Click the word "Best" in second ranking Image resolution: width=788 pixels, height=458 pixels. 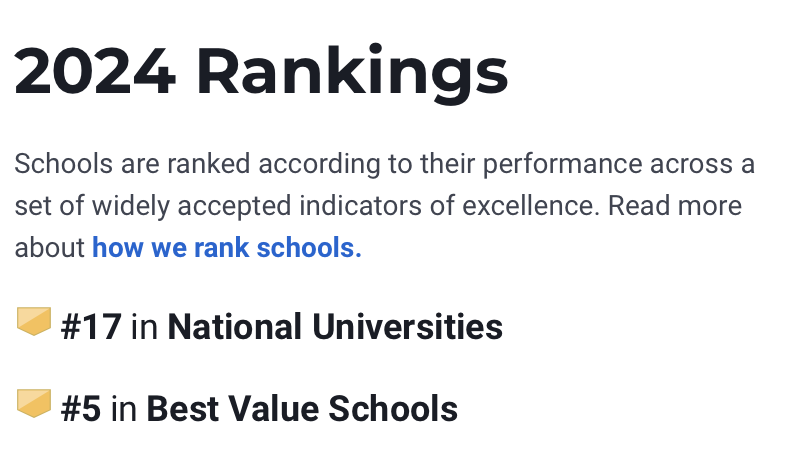click(182, 409)
